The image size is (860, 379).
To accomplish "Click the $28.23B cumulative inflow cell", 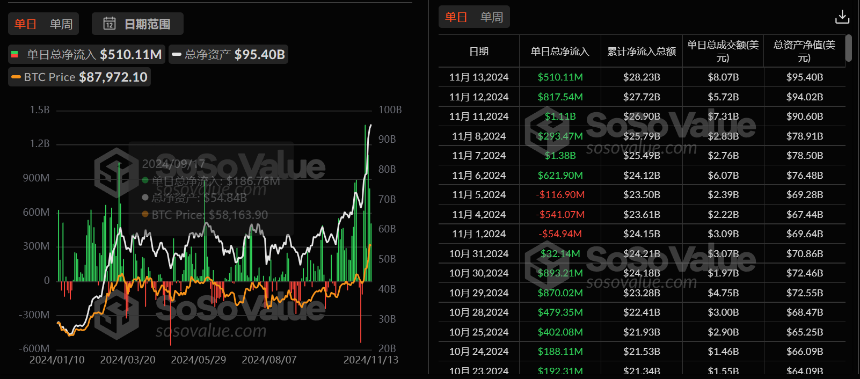I will pyautogui.click(x=641, y=77).
